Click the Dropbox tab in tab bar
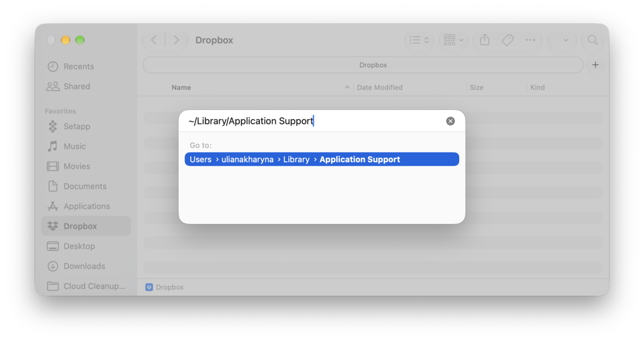Image resolution: width=644 pixels, height=342 pixels. point(363,65)
